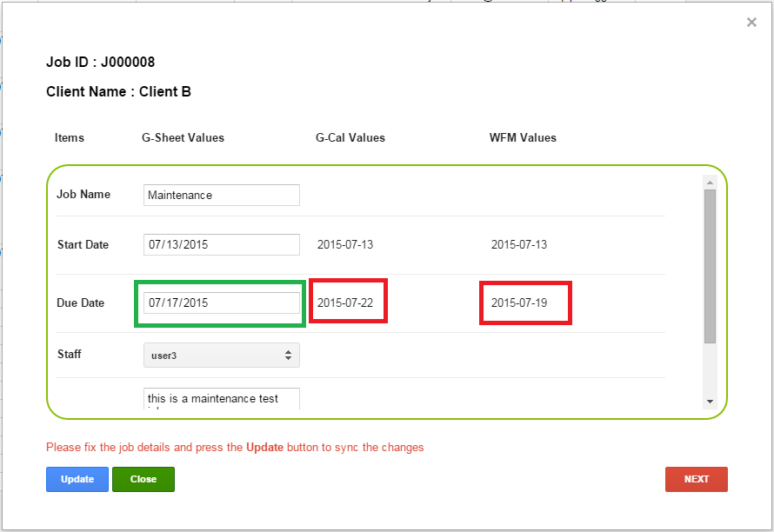Click the blue Update button

click(77, 479)
